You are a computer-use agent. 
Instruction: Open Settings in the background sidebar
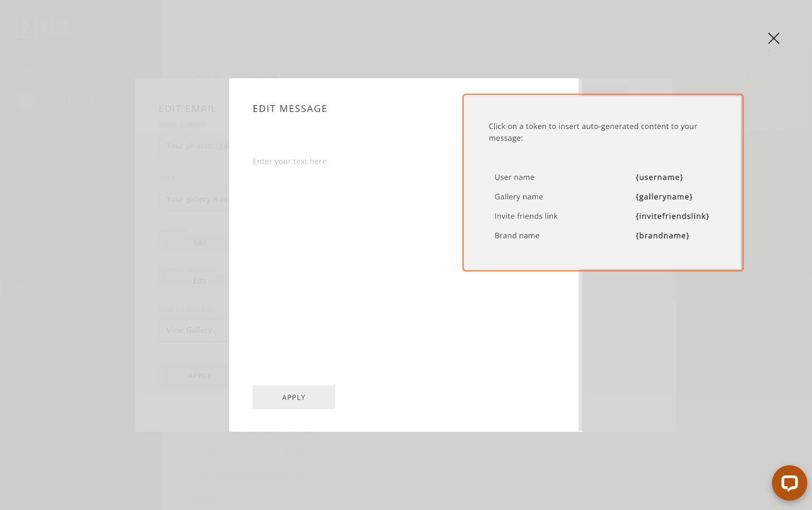56,102
